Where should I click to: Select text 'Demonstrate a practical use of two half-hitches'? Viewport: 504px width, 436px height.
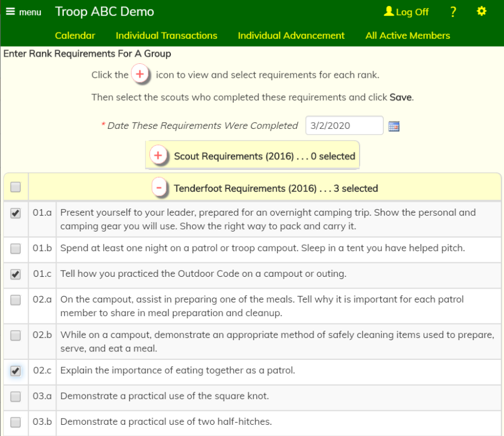click(x=166, y=421)
